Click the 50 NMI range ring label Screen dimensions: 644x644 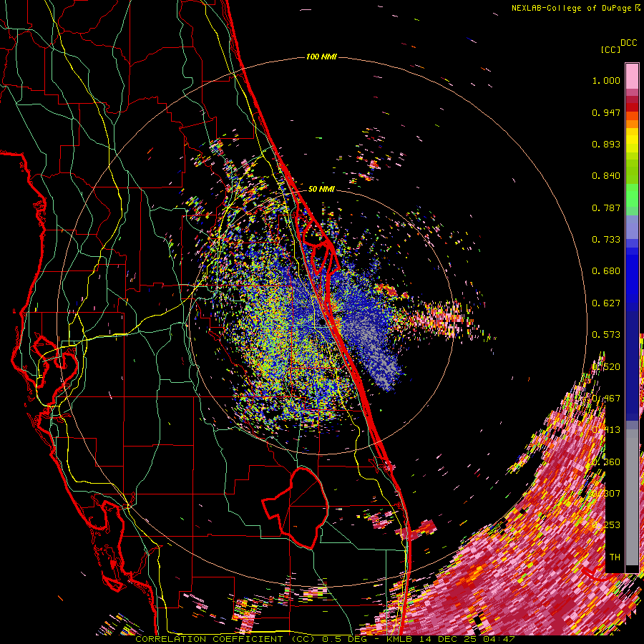321,190
